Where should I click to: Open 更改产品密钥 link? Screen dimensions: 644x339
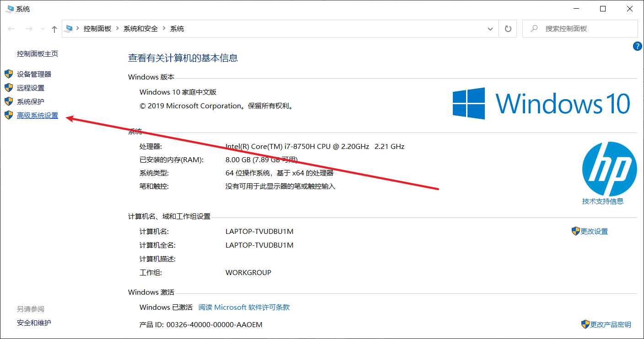tap(611, 325)
